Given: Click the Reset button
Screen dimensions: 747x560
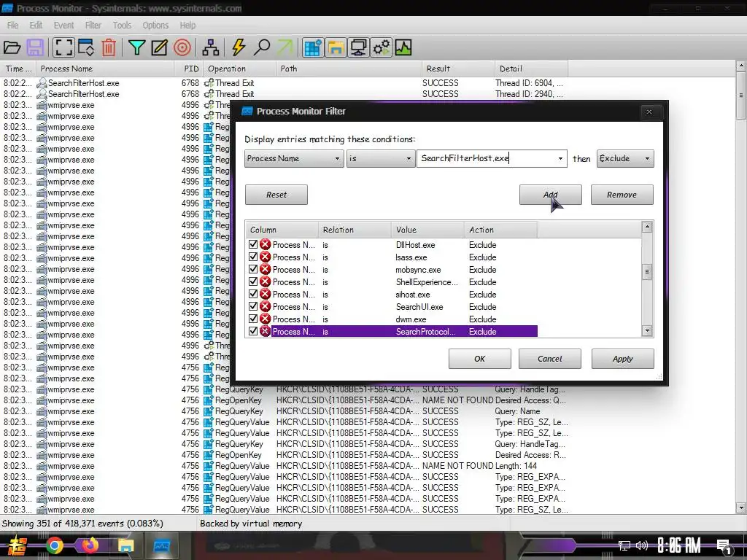Looking at the screenshot, I should pyautogui.click(x=276, y=195).
